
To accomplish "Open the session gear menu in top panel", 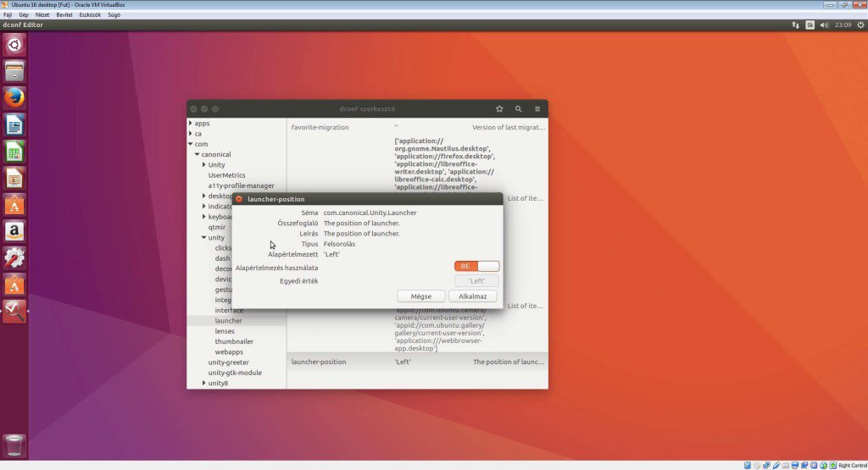I will click(860, 25).
